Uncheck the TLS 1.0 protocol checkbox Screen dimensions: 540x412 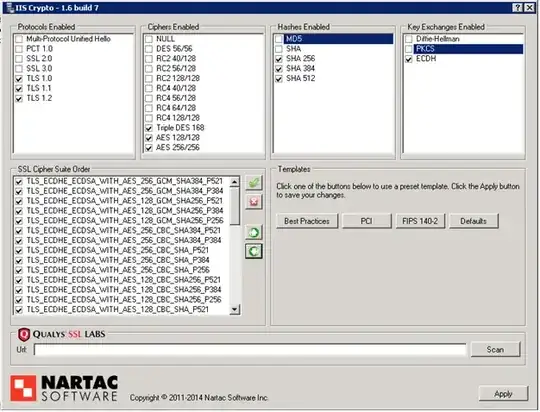click(19, 79)
